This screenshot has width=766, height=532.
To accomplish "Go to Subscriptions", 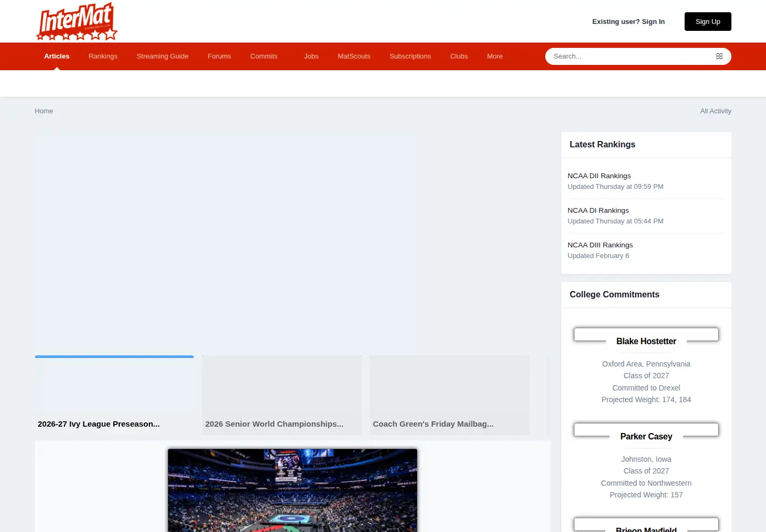I will tap(410, 56).
